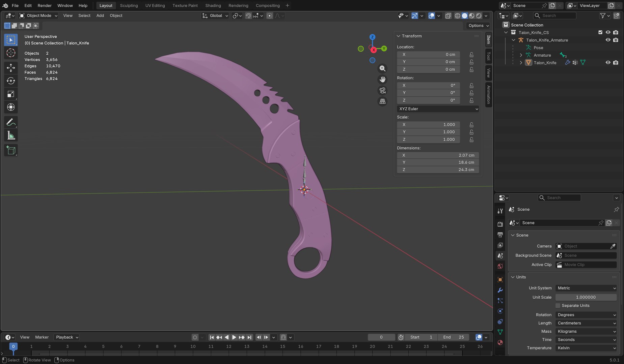This screenshot has width=624, height=364.
Task: Open the Object Data properties tab icon
Action: click(500, 332)
